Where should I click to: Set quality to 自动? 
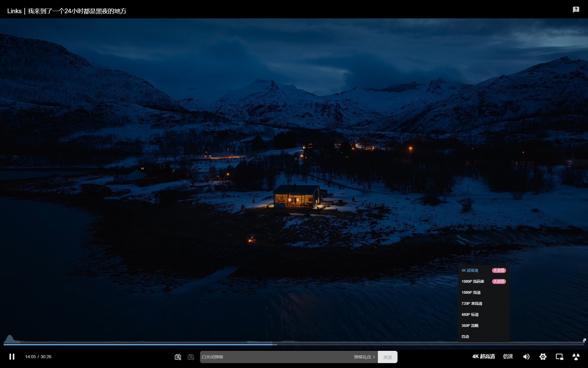click(465, 337)
